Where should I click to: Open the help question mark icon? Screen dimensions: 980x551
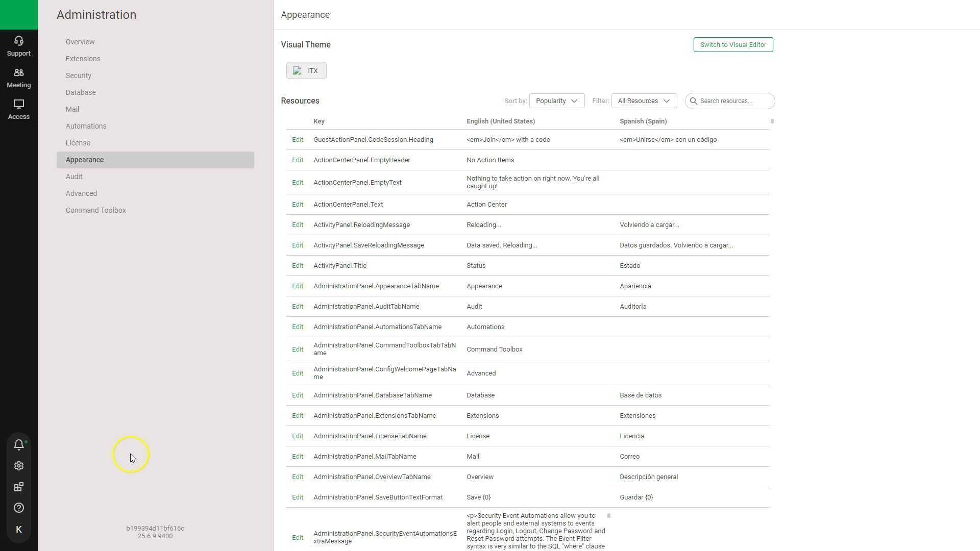19,508
